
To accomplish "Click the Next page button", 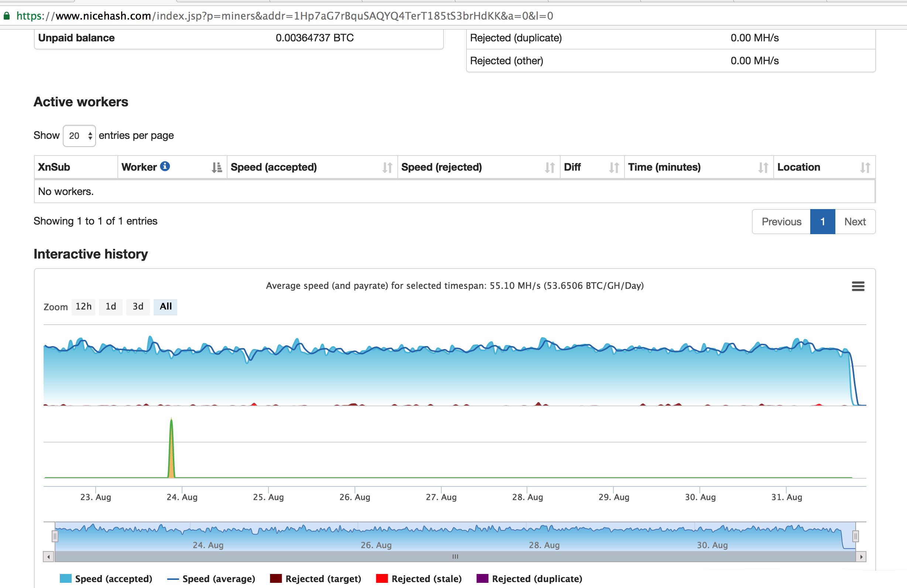I will coord(855,221).
